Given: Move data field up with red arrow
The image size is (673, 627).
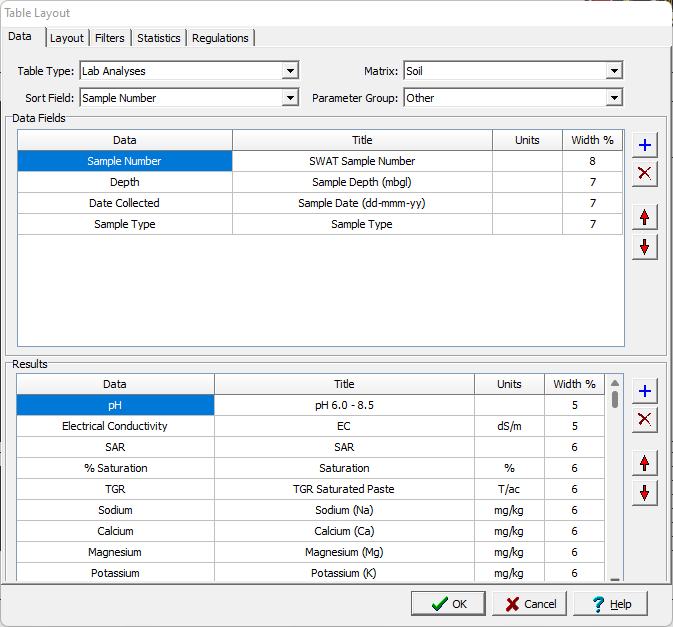Looking at the screenshot, I should pyautogui.click(x=645, y=217).
